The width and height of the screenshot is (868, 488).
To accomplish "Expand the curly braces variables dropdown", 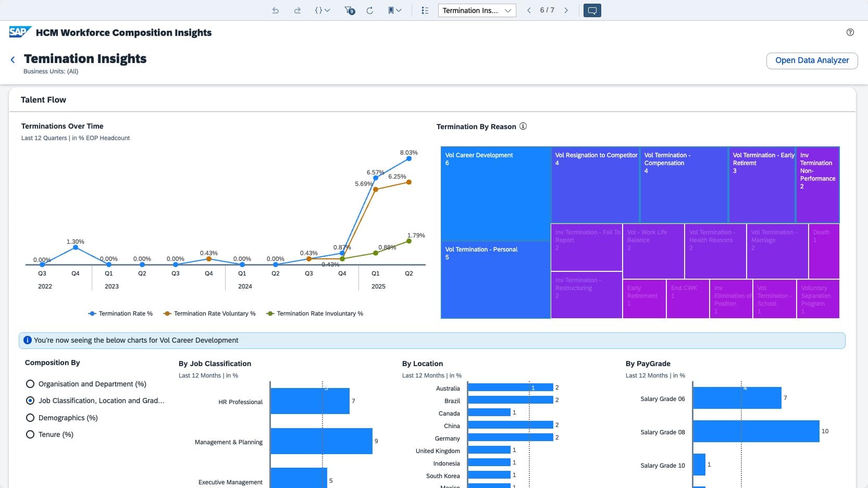I will (x=322, y=10).
